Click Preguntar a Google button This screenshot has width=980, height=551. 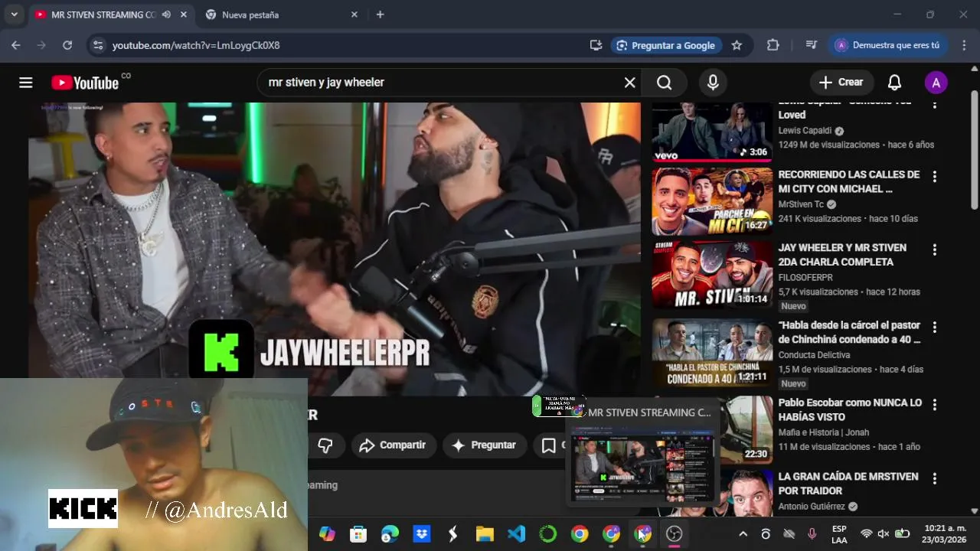[x=666, y=45]
